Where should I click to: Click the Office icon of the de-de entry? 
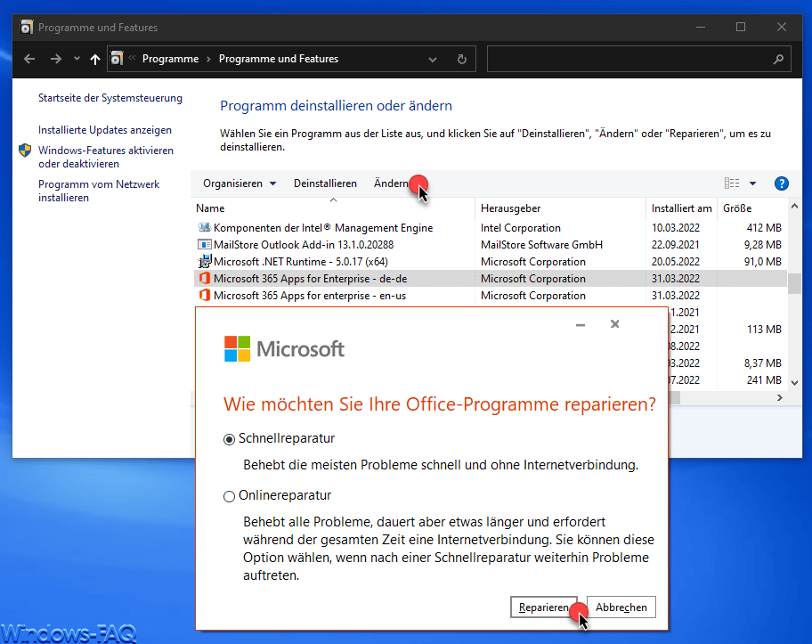click(x=205, y=278)
